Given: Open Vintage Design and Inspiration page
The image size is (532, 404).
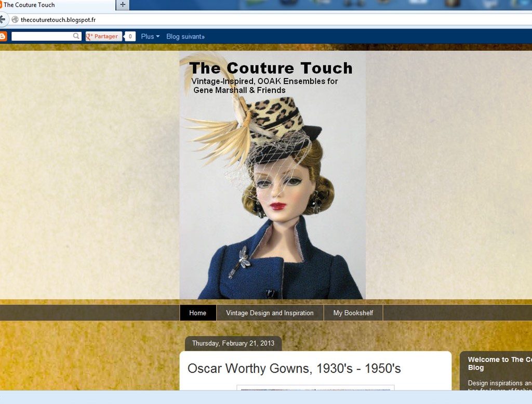Looking at the screenshot, I should [x=270, y=313].
